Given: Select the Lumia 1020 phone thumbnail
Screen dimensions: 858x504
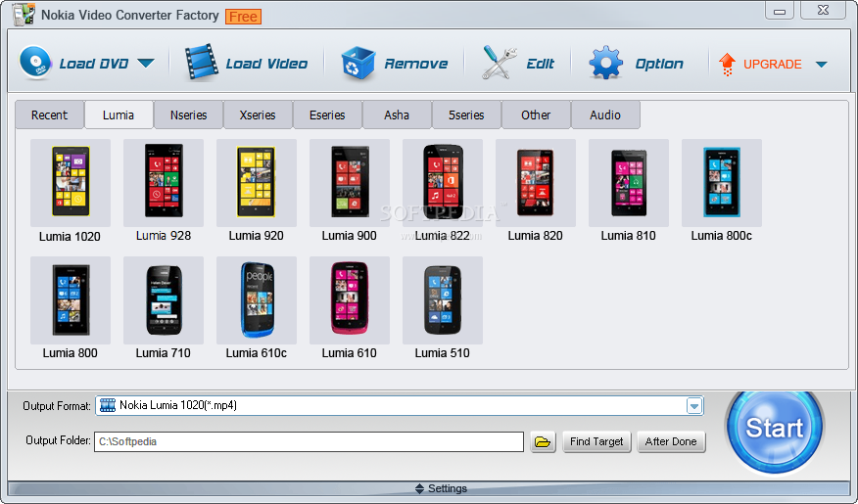Looking at the screenshot, I should (x=71, y=183).
